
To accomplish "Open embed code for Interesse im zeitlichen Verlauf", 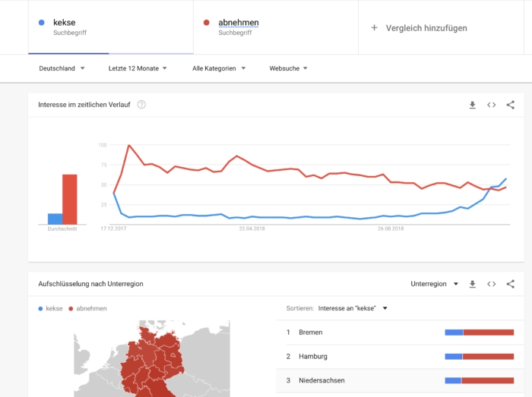I will coord(491,105).
